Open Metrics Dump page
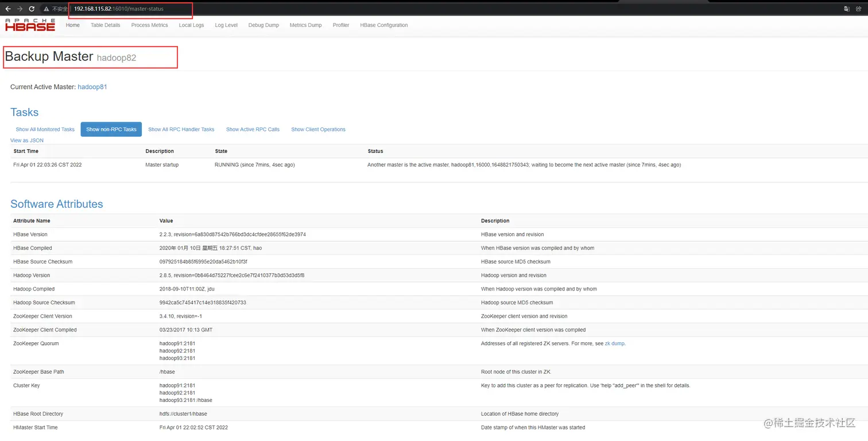Image resolution: width=868 pixels, height=441 pixels. point(305,25)
